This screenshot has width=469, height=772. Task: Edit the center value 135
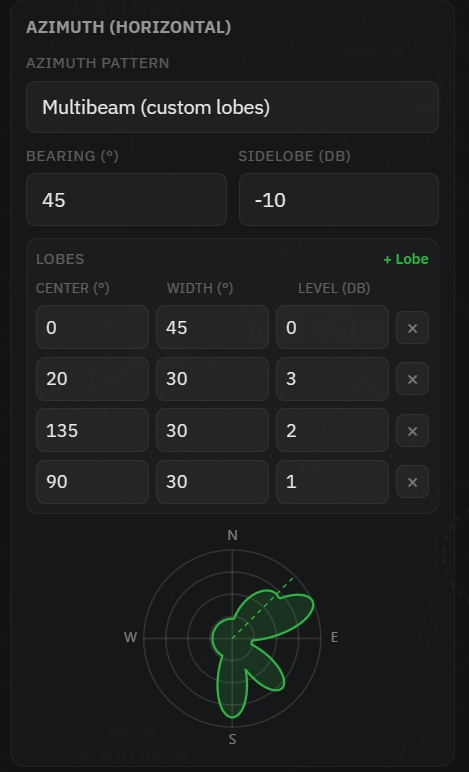pyautogui.click(x=93, y=430)
